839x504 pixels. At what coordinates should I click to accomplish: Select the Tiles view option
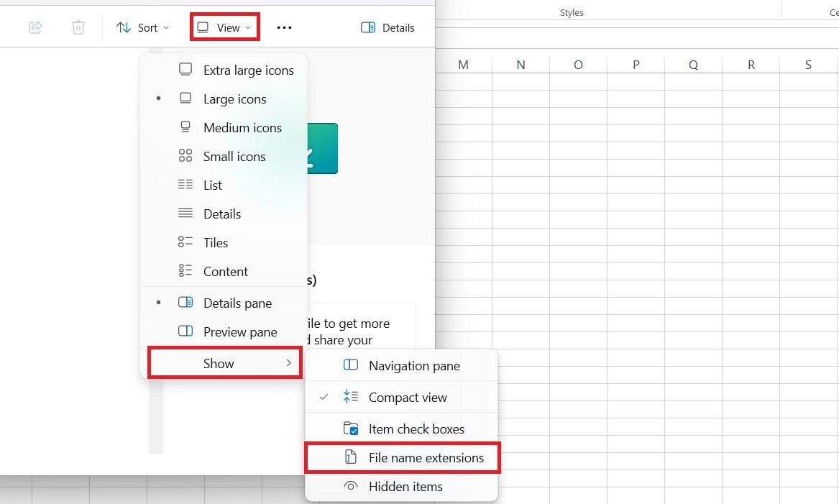pyautogui.click(x=224, y=243)
